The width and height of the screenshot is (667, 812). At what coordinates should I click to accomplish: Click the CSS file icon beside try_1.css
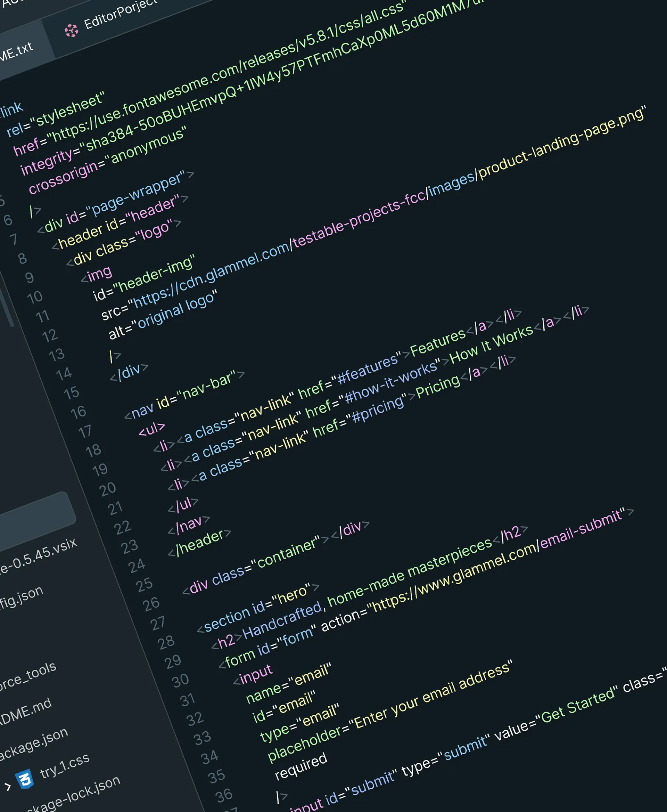pyautogui.click(x=25, y=779)
